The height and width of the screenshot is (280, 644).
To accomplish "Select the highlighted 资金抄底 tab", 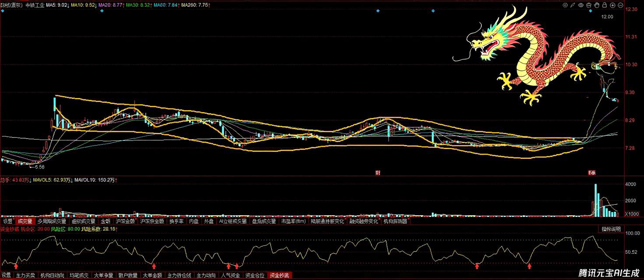I will pos(279,276).
